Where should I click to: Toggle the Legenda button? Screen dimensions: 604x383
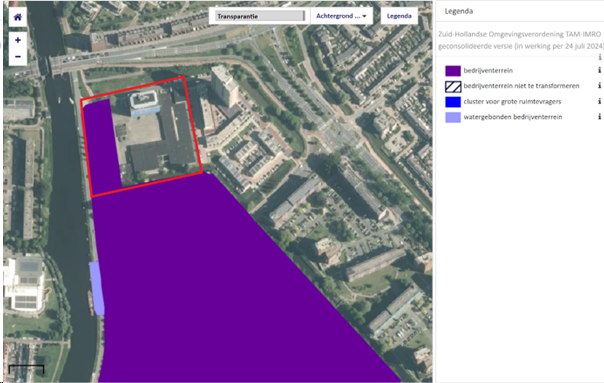[399, 16]
